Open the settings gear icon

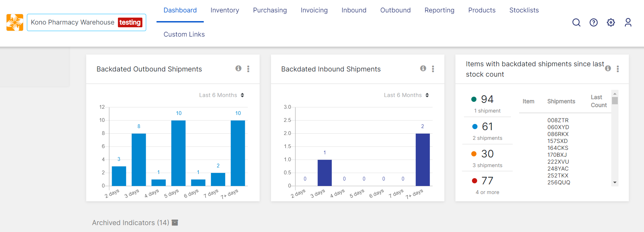(611, 22)
